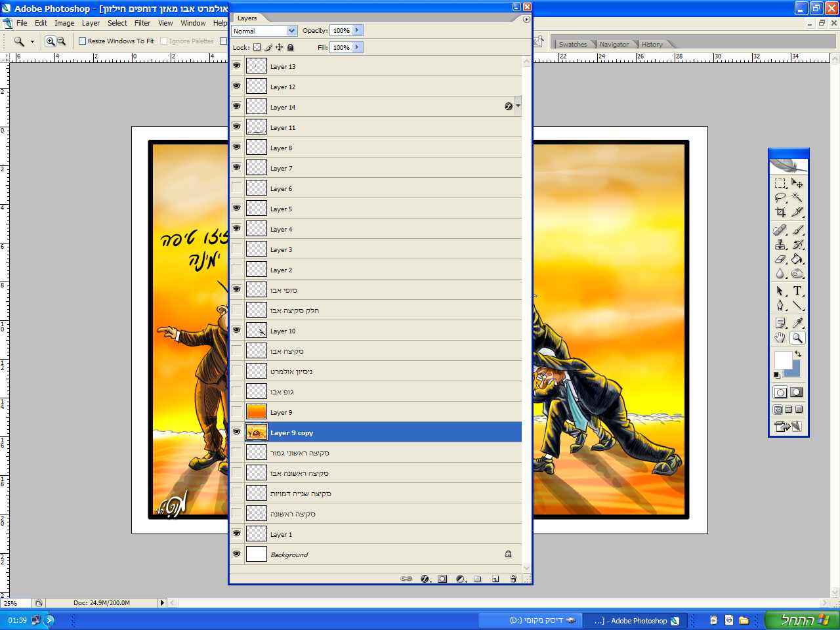Open the Fill slider arrow
The image size is (840, 630).
click(x=357, y=47)
